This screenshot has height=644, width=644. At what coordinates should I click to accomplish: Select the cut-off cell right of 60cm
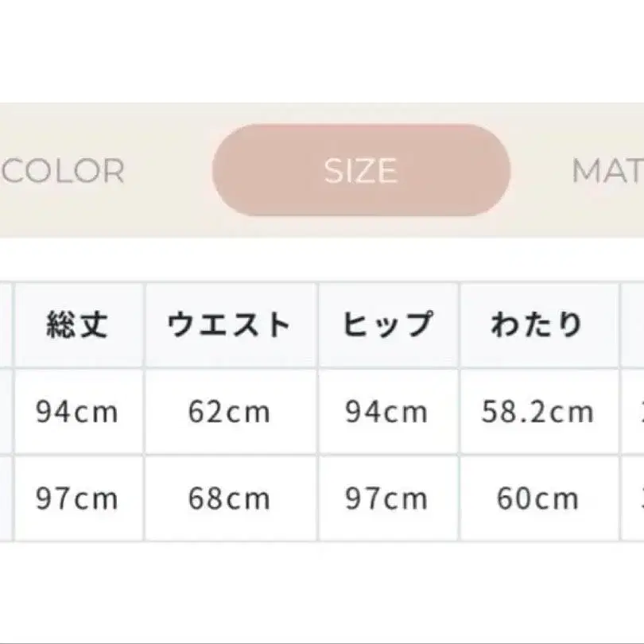633,499
